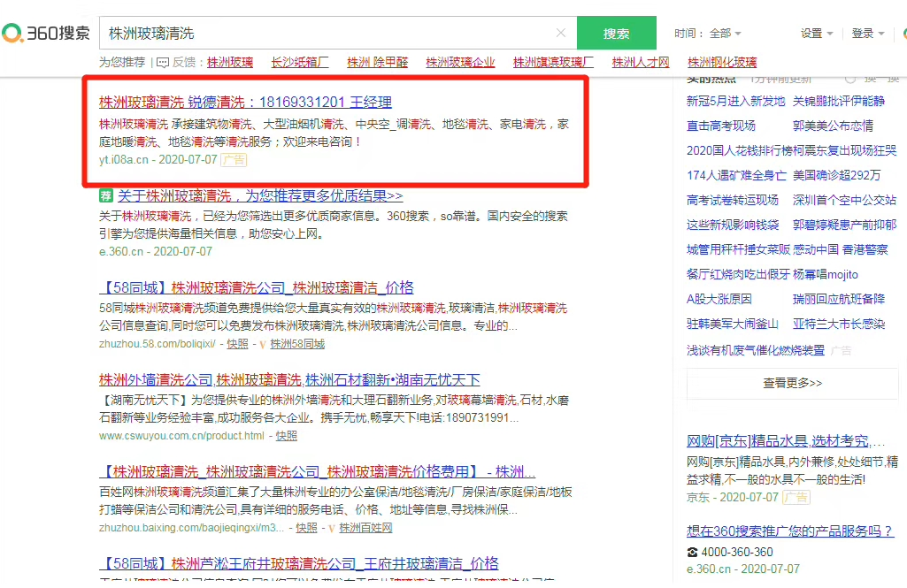Click the 换一换 refresh control

click(872, 79)
